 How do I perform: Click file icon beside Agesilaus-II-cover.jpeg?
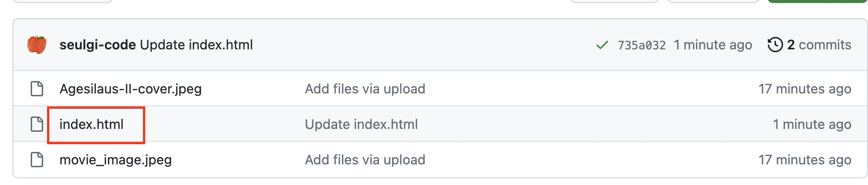click(x=37, y=89)
